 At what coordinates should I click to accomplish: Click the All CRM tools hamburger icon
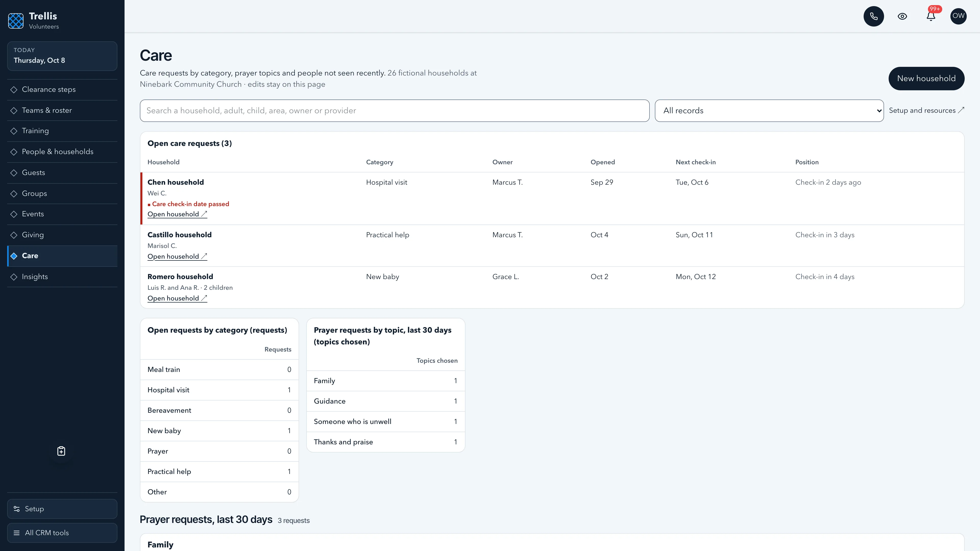(17, 533)
